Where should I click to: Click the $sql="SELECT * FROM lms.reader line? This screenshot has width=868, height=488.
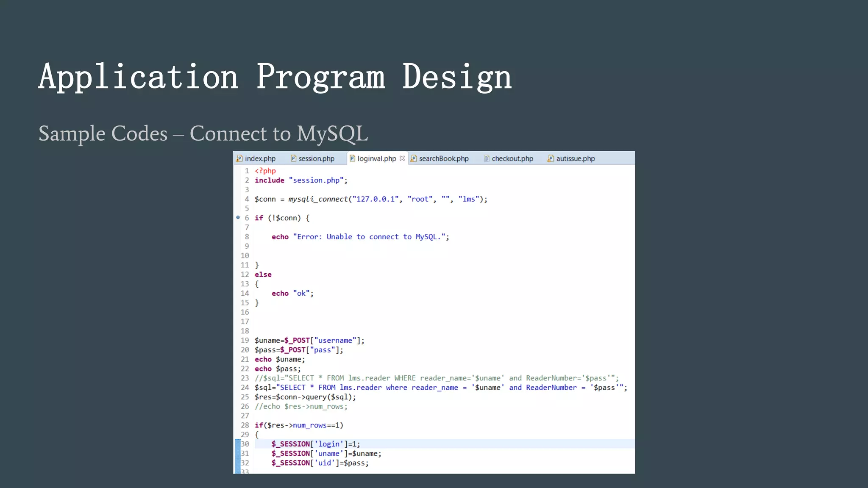point(441,388)
